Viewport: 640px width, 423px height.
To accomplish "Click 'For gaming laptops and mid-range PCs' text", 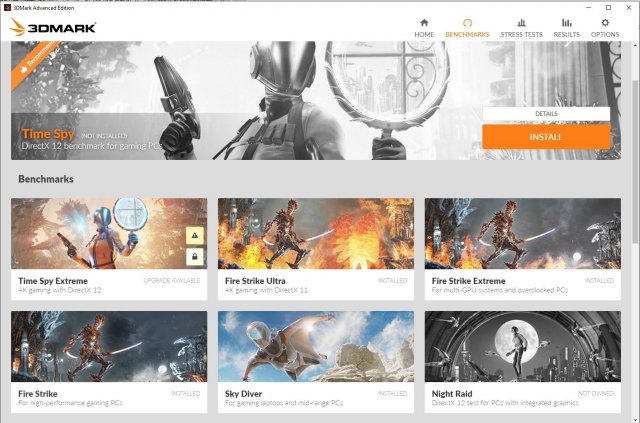I will pos(284,403).
